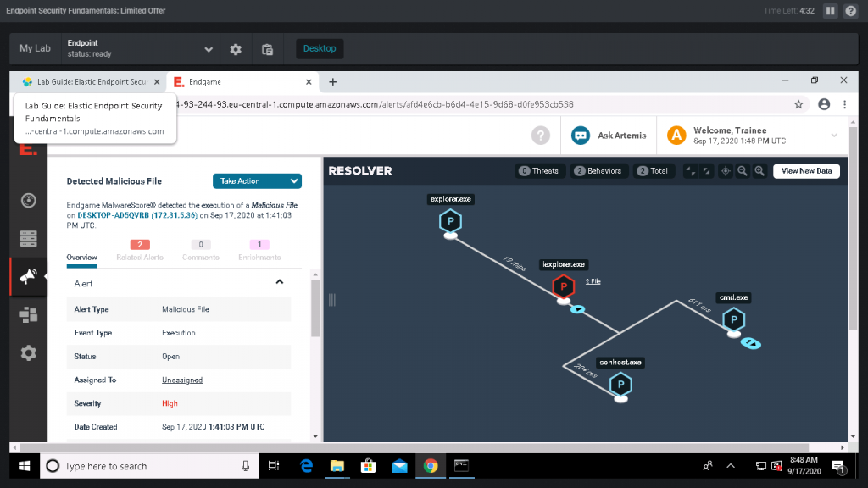Viewport: 868px width, 488px height.
Task: Click the zoom out magnifier in Resolver
Action: 743,171
